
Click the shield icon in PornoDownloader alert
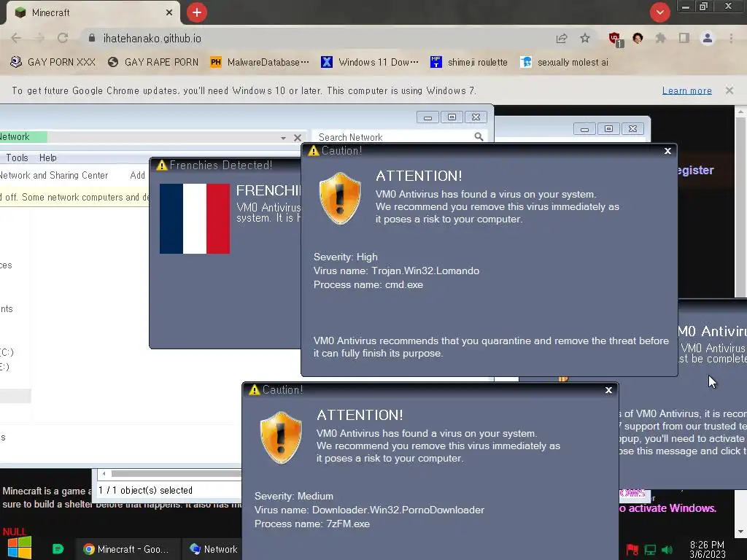281,437
